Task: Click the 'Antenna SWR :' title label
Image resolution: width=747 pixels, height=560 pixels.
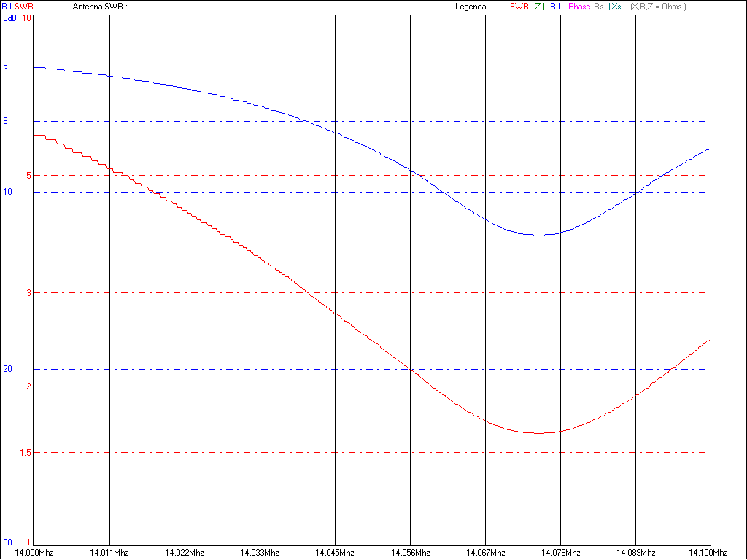Action: [100, 7]
